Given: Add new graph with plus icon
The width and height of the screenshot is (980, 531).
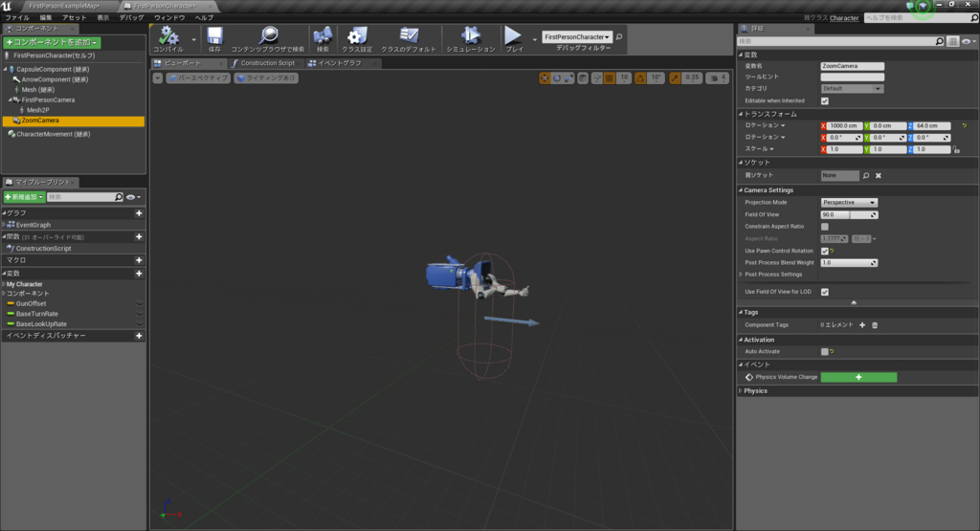Looking at the screenshot, I should coord(139,213).
